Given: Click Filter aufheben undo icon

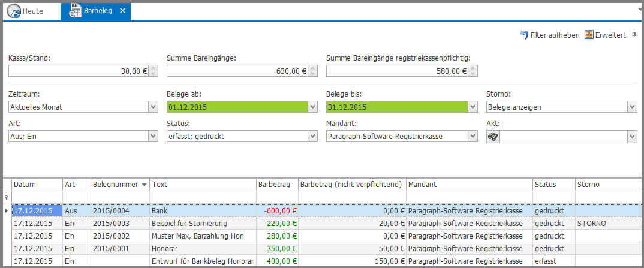Looking at the screenshot, I should [x=524, y=35].
